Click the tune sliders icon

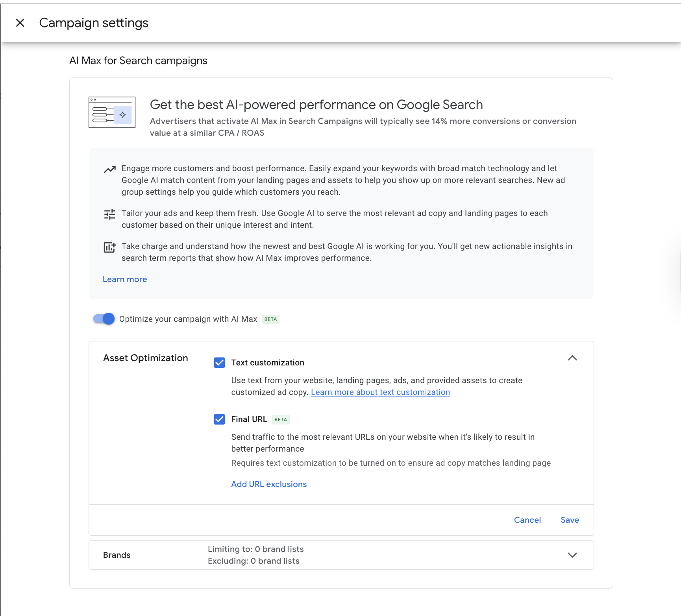(x=110, y=214)
